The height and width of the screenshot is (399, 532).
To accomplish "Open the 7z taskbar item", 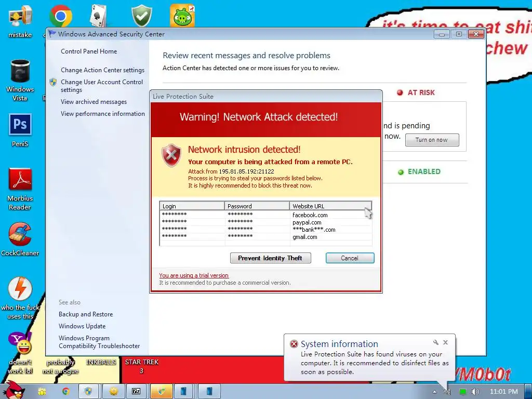I will (136, 392).
